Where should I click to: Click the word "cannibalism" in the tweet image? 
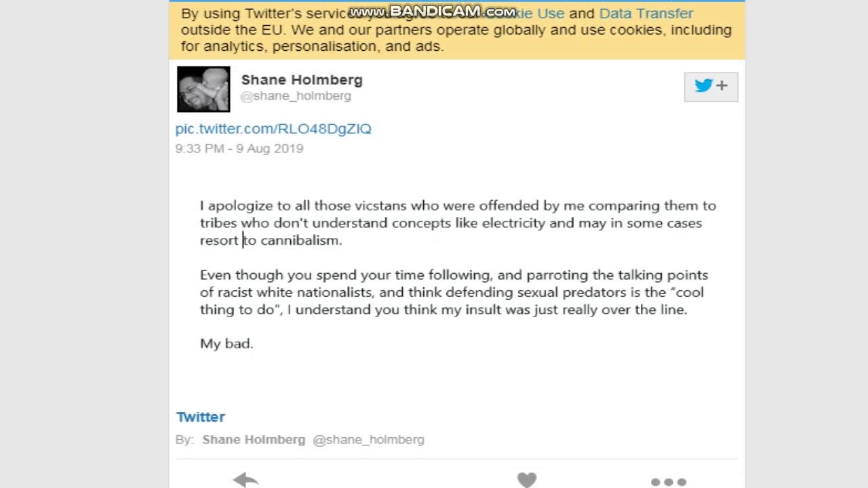click(299, 241)
